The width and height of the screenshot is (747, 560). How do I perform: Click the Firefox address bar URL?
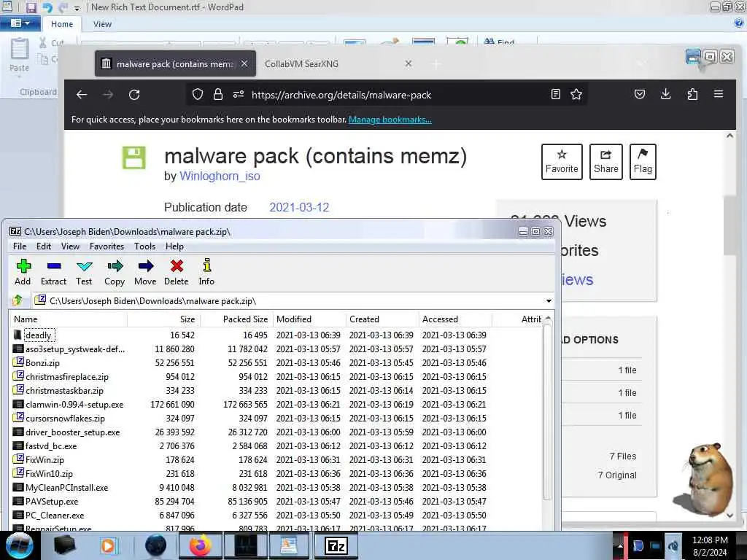341,95
